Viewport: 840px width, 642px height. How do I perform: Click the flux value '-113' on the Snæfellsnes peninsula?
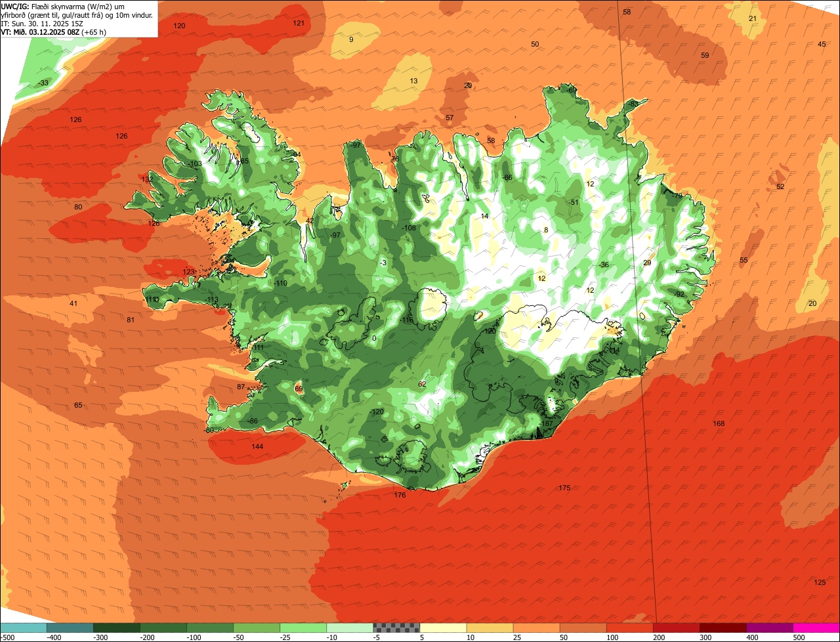point(211,300)
